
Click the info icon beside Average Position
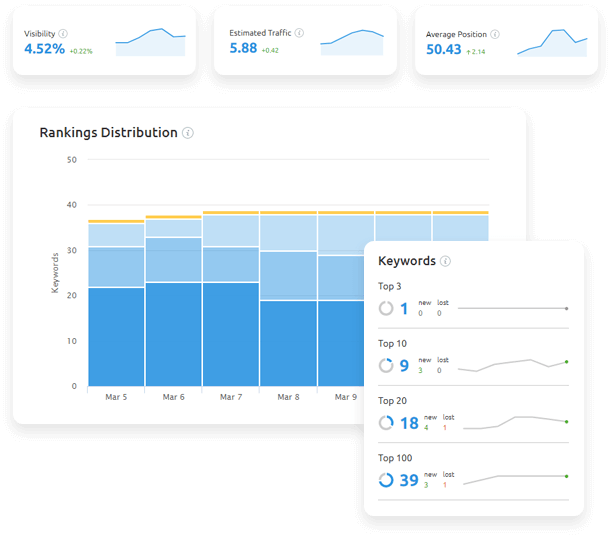495,34
